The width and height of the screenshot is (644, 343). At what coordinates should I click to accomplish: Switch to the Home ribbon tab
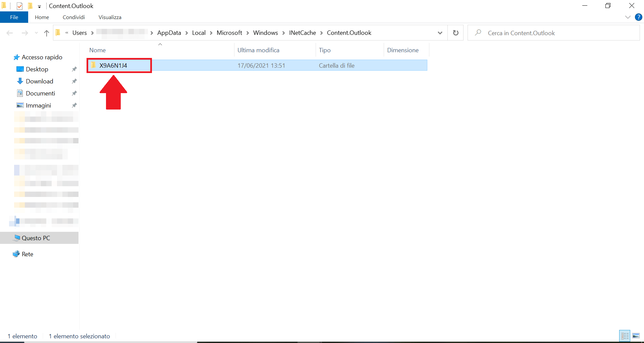(x=42, y=17)
